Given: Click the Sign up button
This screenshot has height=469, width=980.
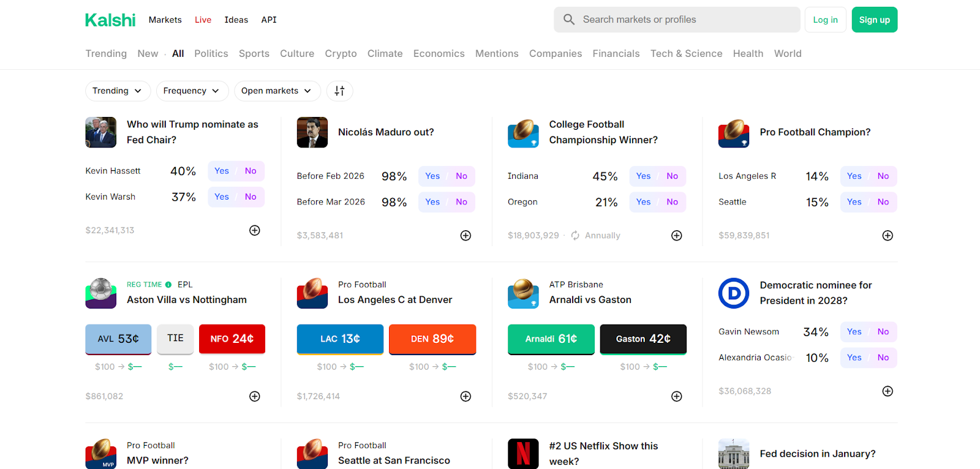Looking at the screenshot, I should pos(875,20).
